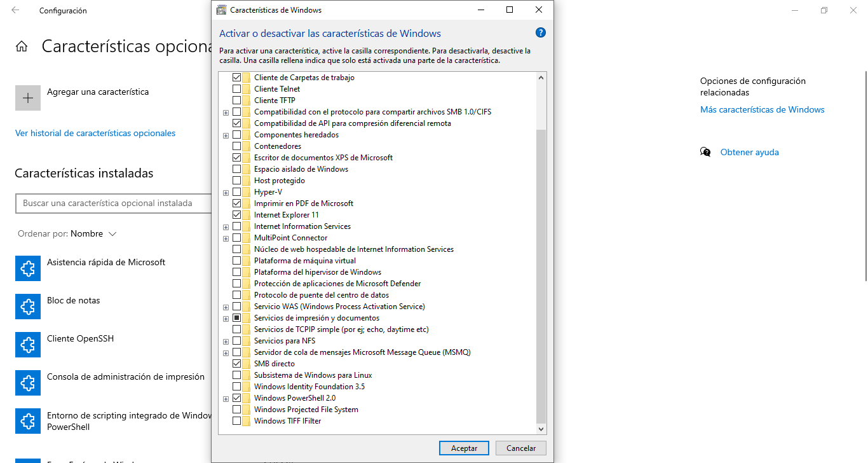Image resolution: width=868 pixels, height=463 pixels.
Task: Open Más características de Windows link
Action: [x=763, y=109]
